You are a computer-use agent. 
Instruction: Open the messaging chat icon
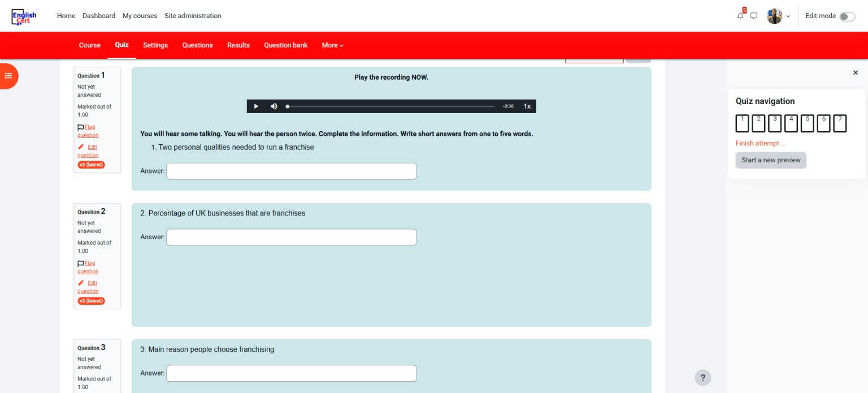(x=754, y=16)
